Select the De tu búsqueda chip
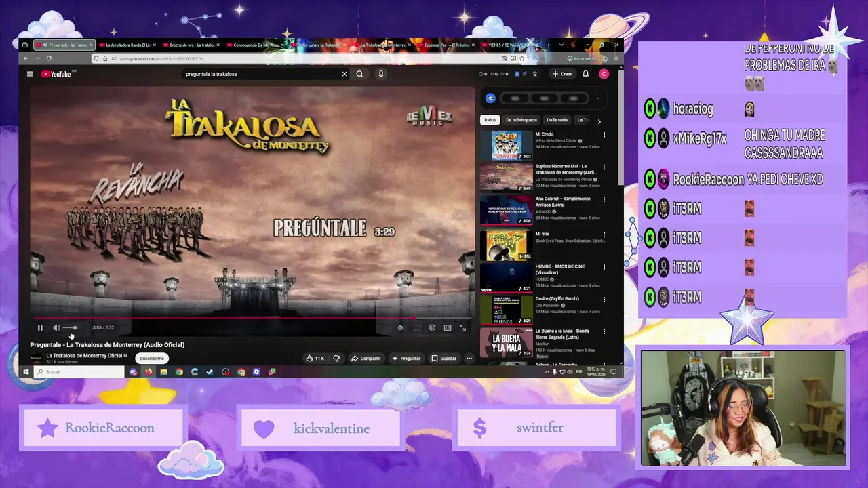Viewport: 868px width, 488px height. [521, 120]
